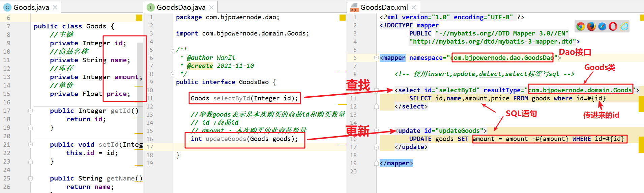644x193 pixels.
Task: Click the interface icon on the GoodsDao.java tab
Action: tap(151, 7)
